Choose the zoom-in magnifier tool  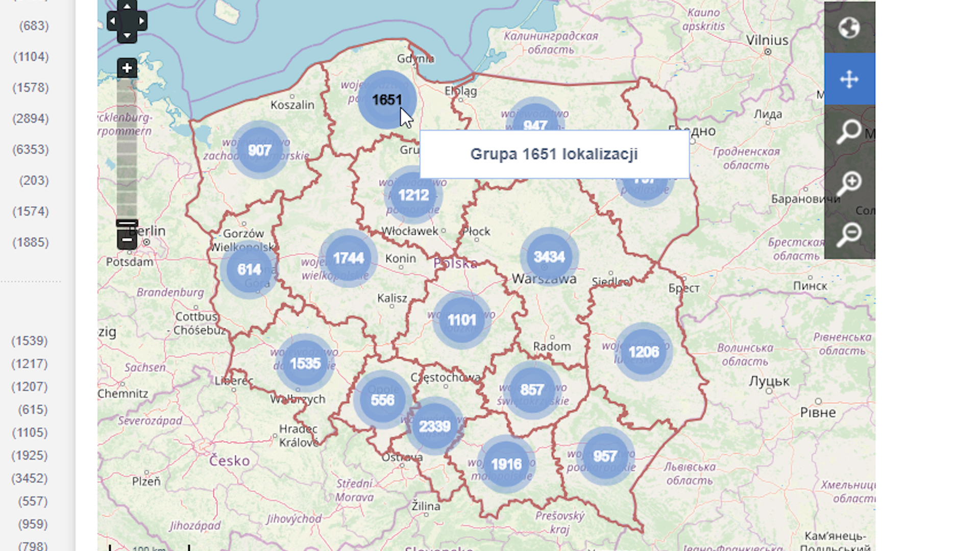(x=849, y=182)
